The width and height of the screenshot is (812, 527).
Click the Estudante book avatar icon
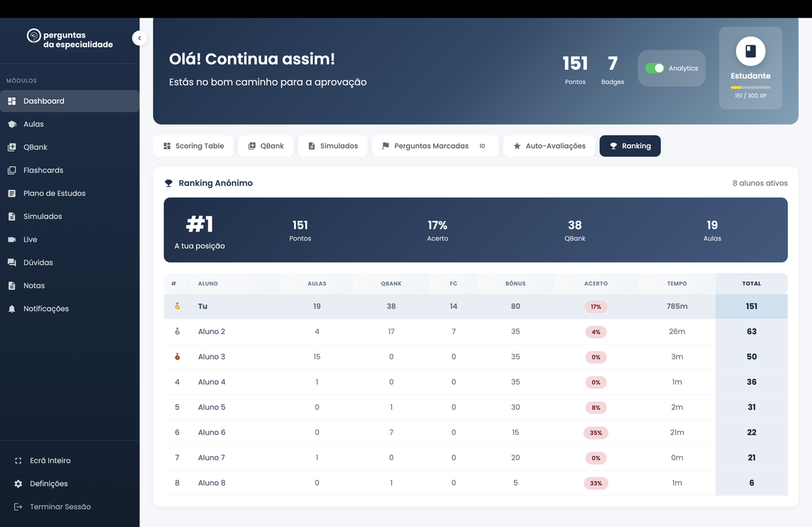[750, 51]
